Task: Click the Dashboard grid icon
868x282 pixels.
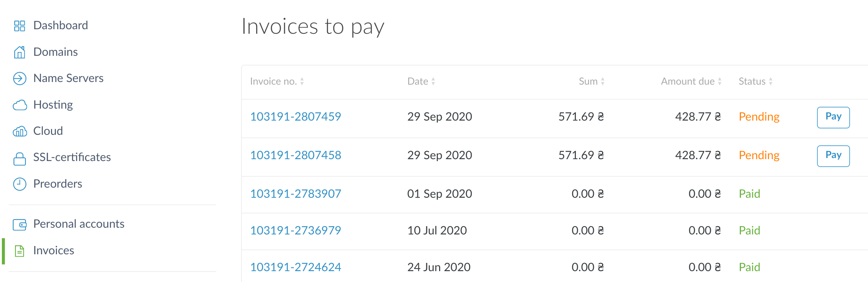Action: 19,26
